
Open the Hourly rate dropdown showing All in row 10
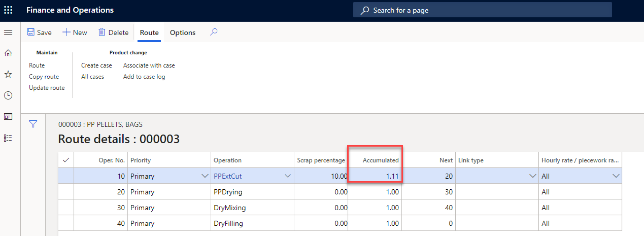(616, 176)
